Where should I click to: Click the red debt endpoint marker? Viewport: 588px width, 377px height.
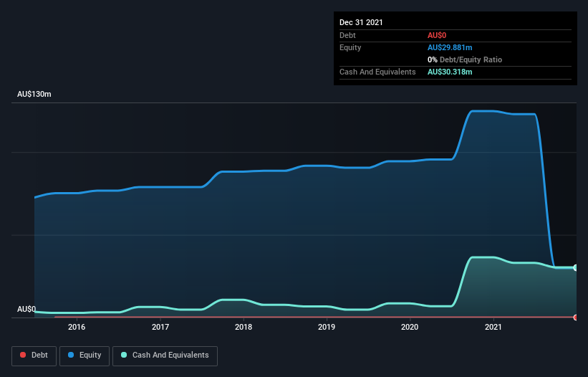tap(576, 318)
